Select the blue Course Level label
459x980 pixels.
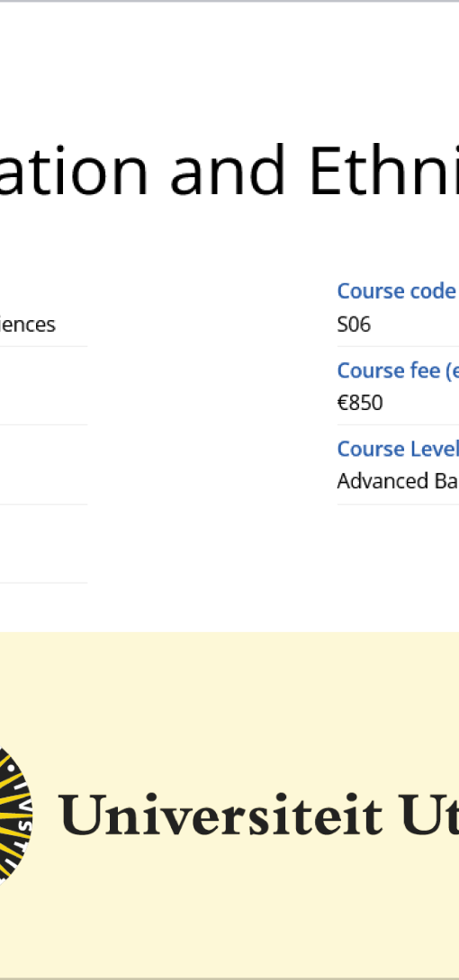(x=398, y=449)
